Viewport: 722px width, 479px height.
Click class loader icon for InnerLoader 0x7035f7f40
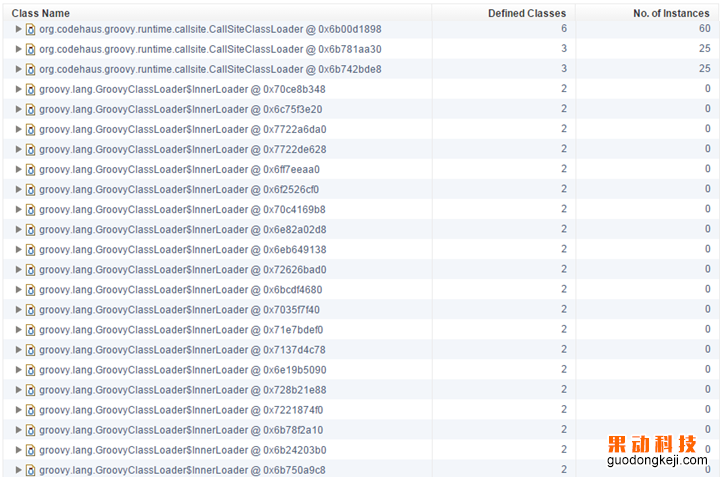click(x=30, y=309)
